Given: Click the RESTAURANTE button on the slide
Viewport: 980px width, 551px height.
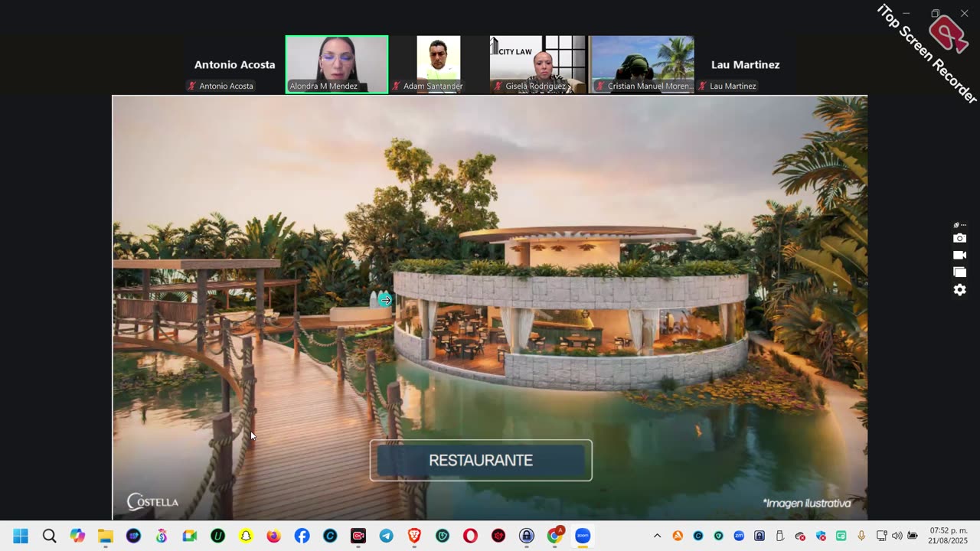Looking at the screenshot, I should (x=481, y=460).
